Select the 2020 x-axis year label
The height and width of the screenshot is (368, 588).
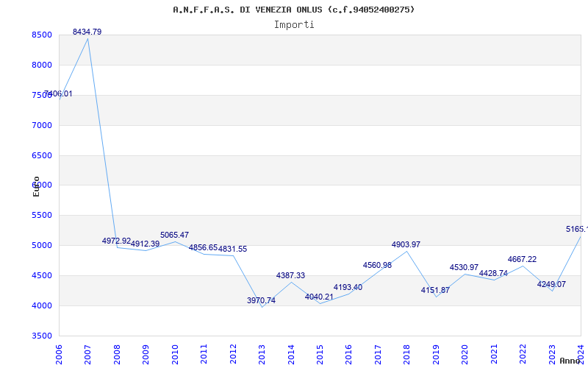pyautogui.click(x=465, y=355)
